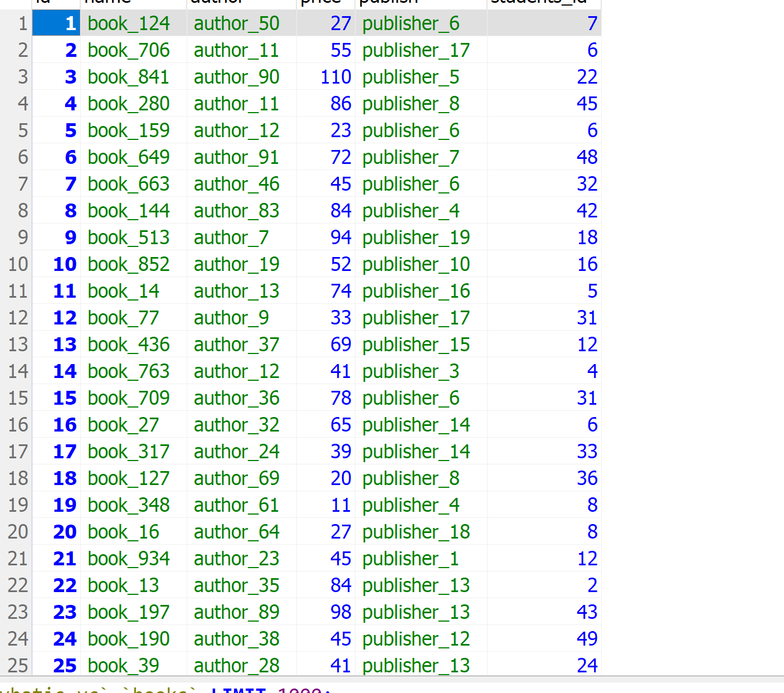
Task: Click the cell book_144
Action: coord(133,210)
